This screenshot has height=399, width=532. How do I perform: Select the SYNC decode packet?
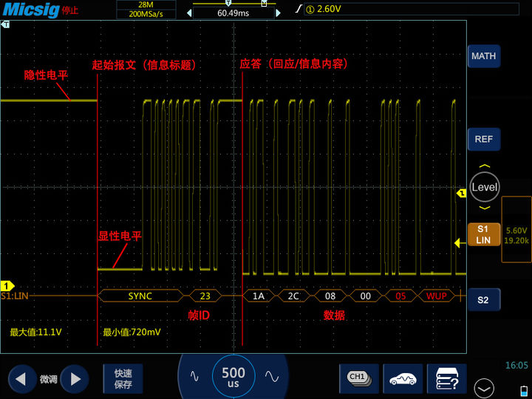click(140, 296)
